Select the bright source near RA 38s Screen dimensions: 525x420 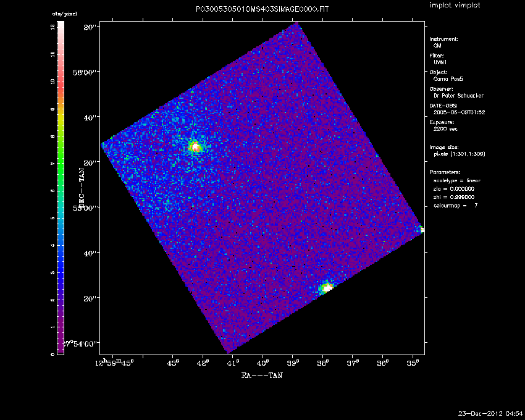tap(327, 287)
